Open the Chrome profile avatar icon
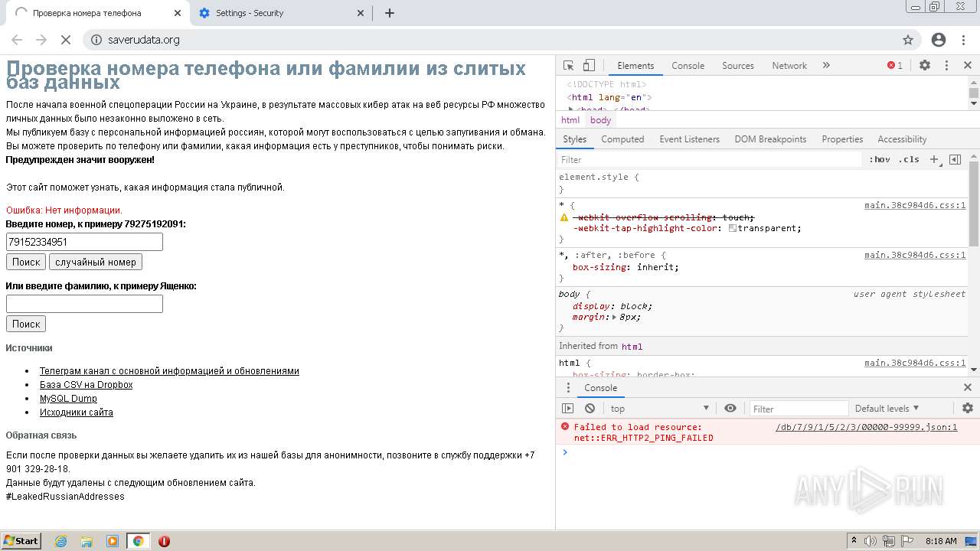The image size is (980, 551). coord(939,40)
